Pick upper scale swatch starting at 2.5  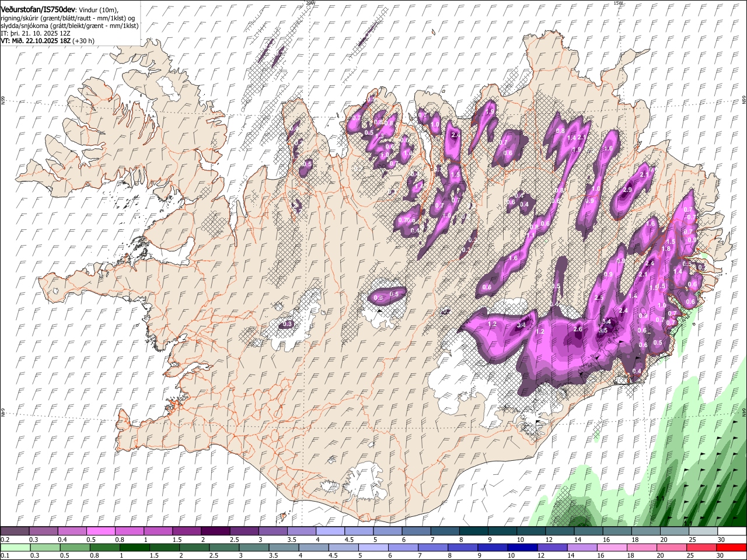pos(245,531)
